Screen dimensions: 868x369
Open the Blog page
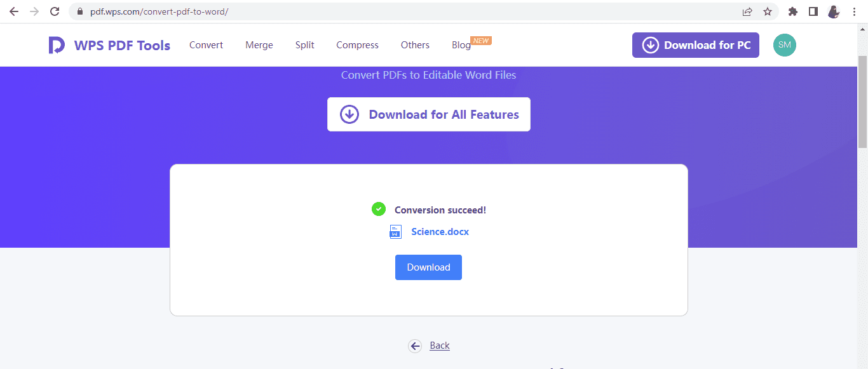pyautogui.click(x=461, y=44)
